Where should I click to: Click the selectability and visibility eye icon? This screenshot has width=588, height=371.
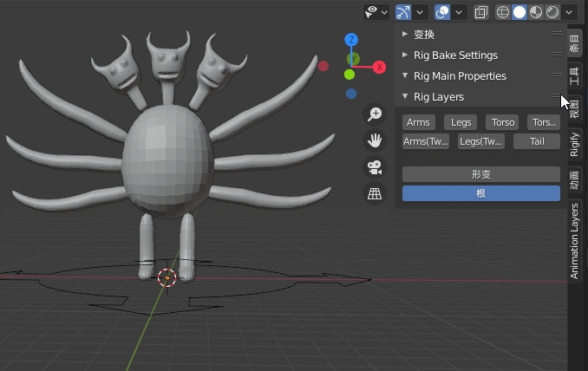pos(371,12)
